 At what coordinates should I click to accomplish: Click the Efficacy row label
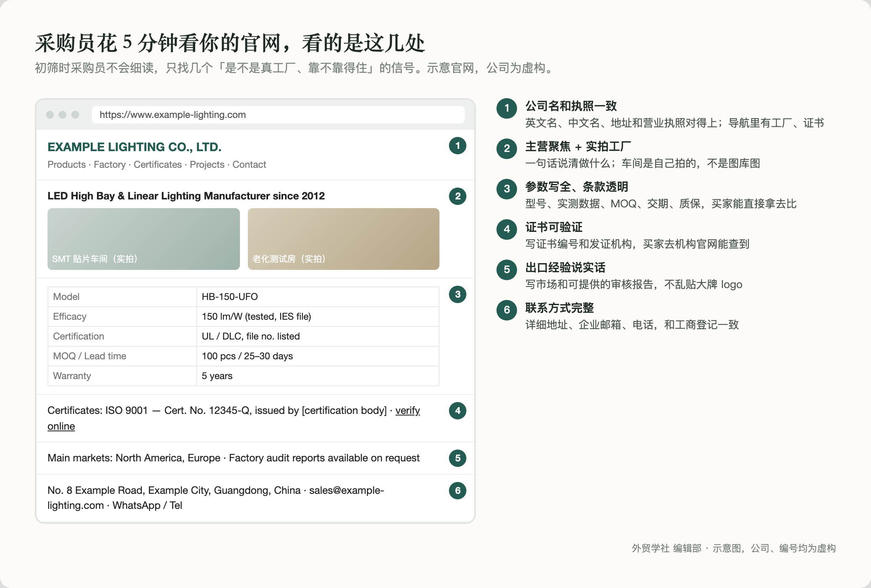70,317
